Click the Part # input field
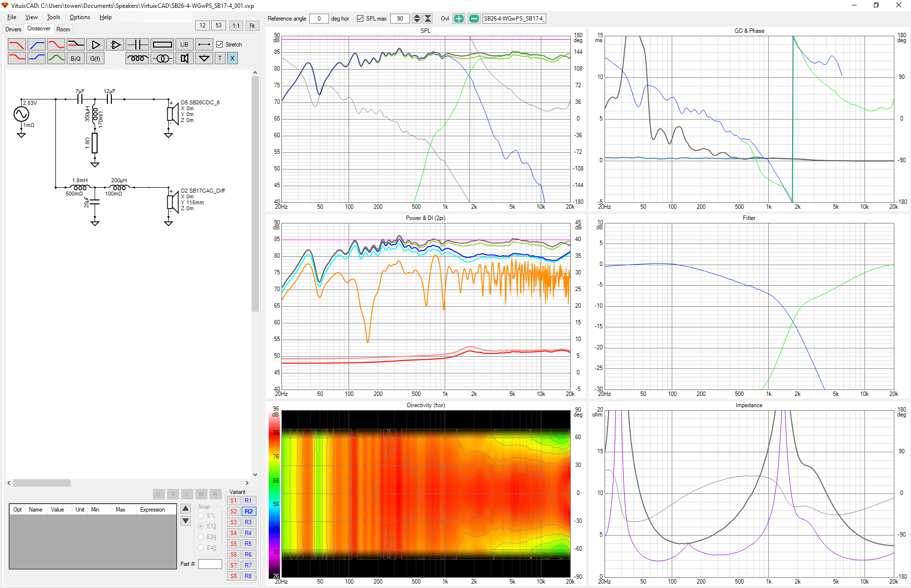The width and height of the screenshot is (911, 588). [210, 564]
